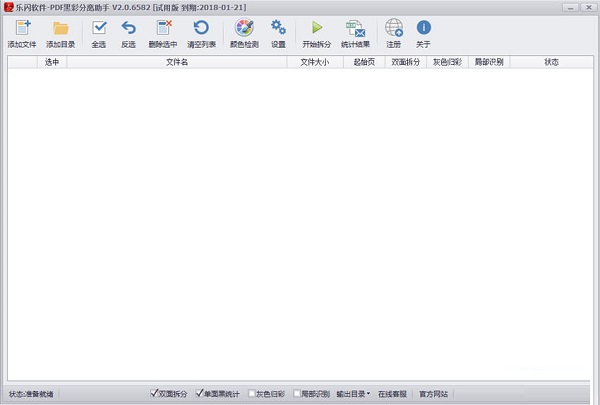Open 设置 settings gears icon

278,28
